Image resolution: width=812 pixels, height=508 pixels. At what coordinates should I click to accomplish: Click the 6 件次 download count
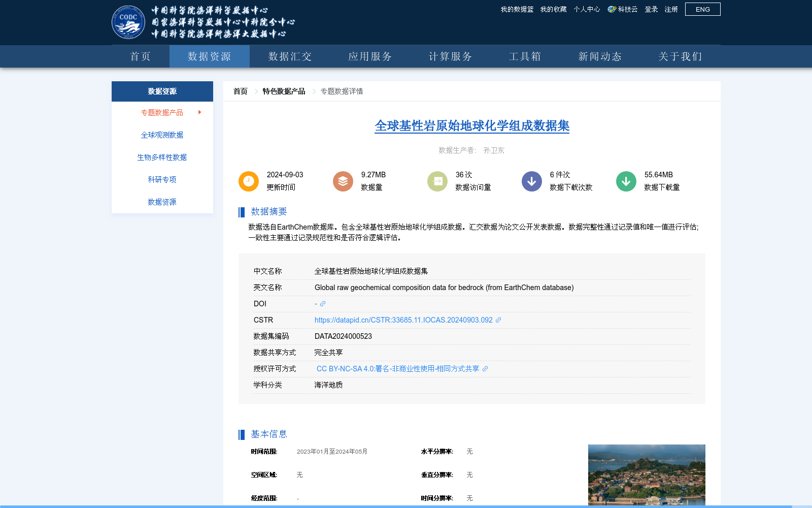click(560, 175)
